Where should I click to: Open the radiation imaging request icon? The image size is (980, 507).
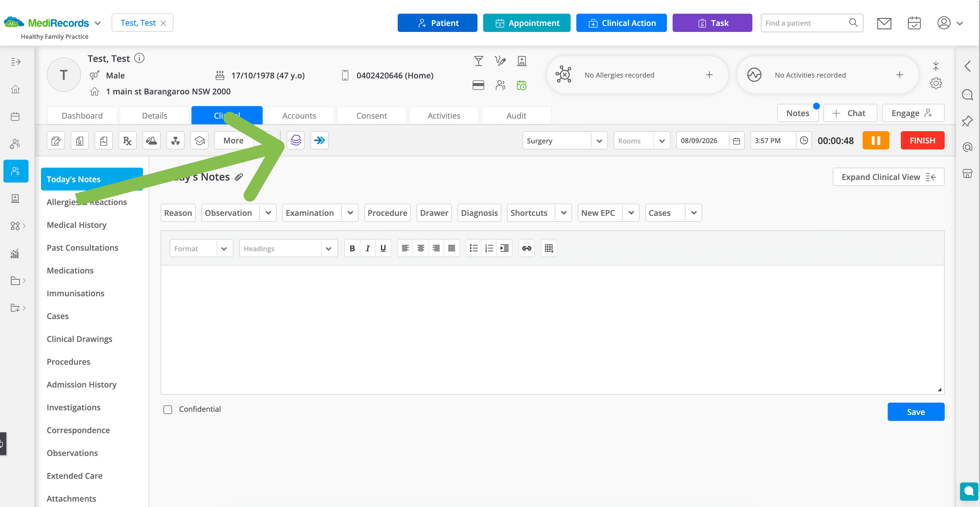(175, 141)
